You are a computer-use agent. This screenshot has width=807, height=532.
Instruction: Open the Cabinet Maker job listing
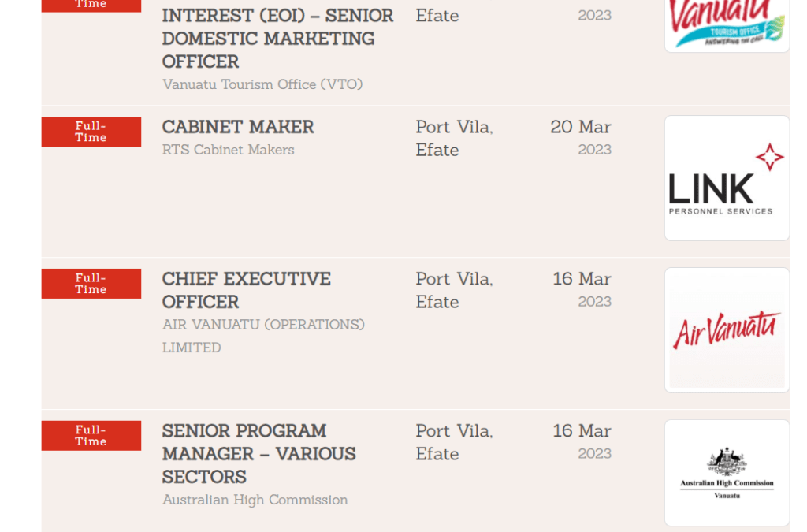238,127
